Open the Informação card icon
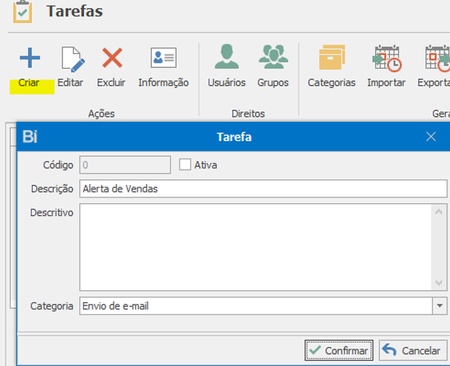This screenshot has width=450, height=366. click(163, 58)
